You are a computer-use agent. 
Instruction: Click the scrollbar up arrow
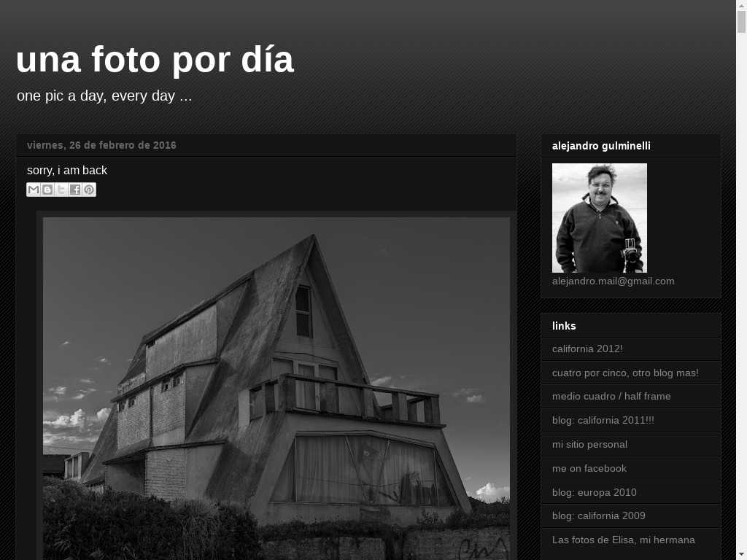tap(741, 4)
